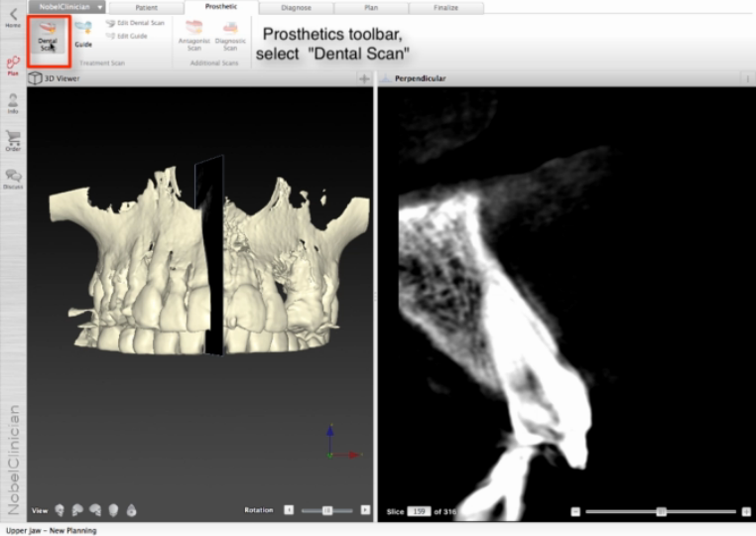Viewport: 756px width, 536px height.
Task: Go back Home with the arrow
Action: (13, 16)
